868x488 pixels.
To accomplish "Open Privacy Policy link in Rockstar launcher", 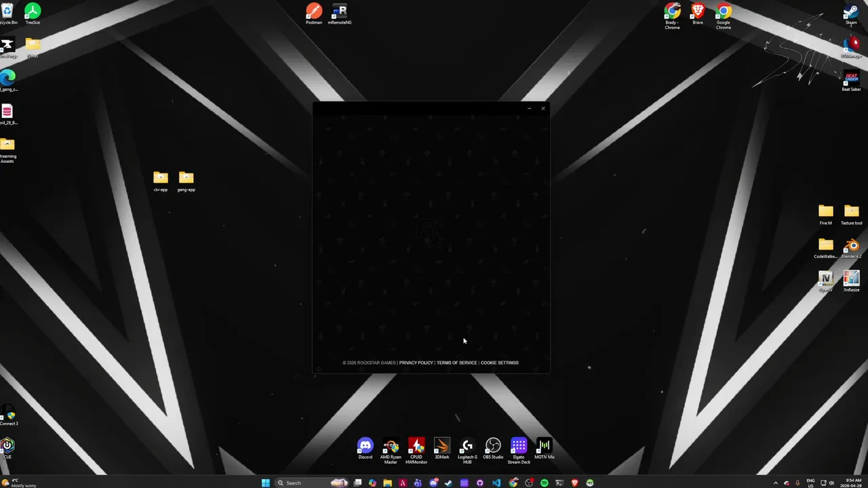I will pos(416,363).
